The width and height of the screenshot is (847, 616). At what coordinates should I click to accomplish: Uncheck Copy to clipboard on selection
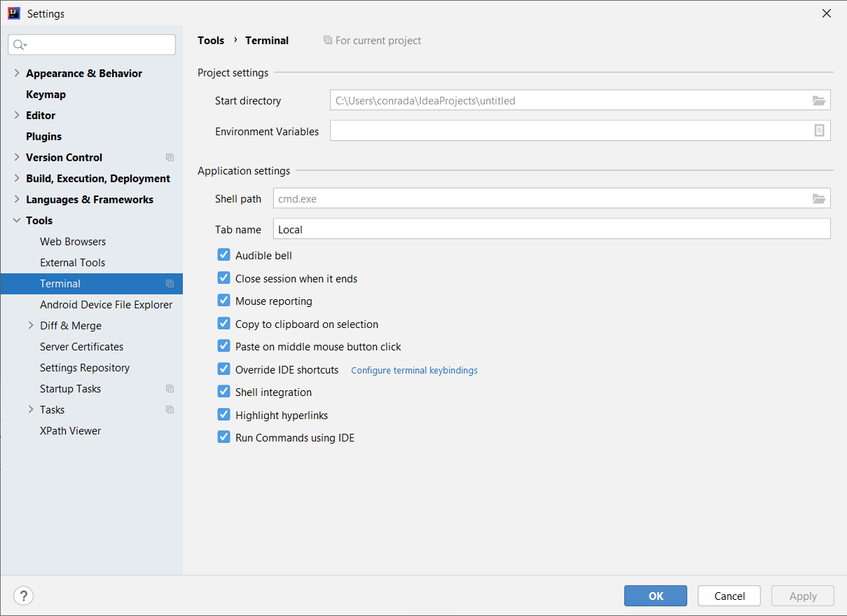tap(223, 324)
